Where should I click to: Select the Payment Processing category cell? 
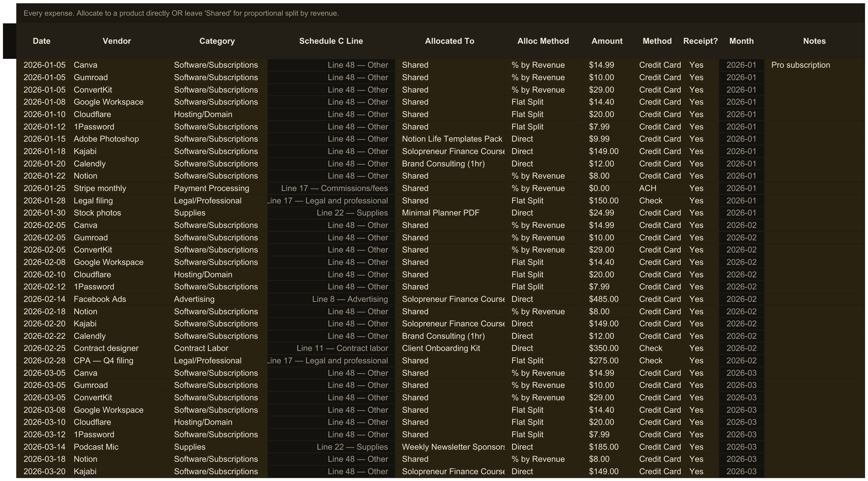pyautogui.click(x=217, y=188)
